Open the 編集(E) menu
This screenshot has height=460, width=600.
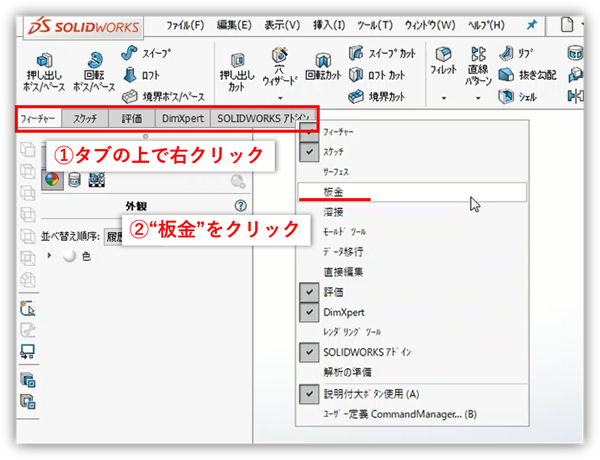pos(234,26)
